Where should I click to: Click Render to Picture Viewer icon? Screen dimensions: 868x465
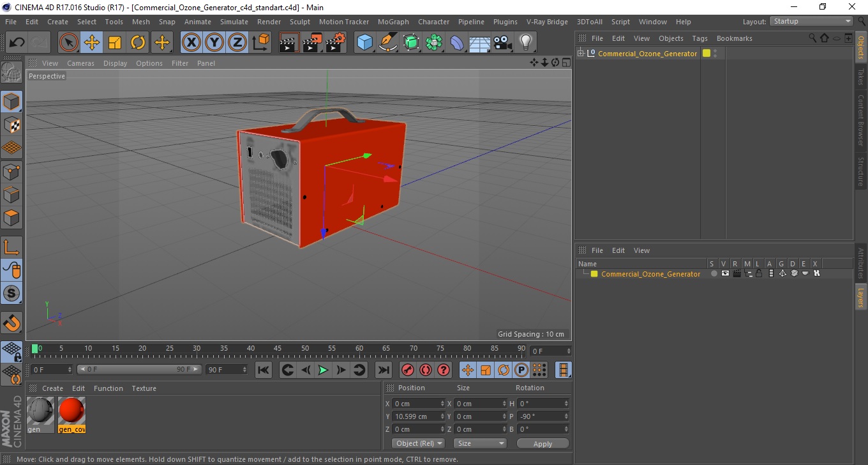point(313,43)
